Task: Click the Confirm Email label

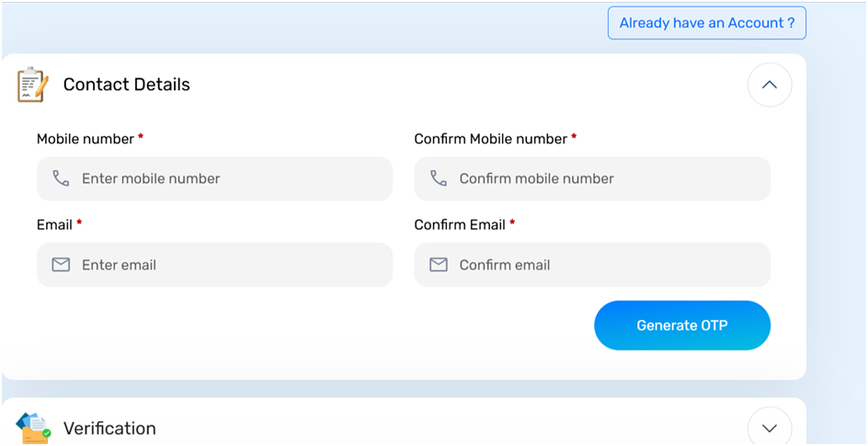Action: pyautogui.click(x=460, y=224)
